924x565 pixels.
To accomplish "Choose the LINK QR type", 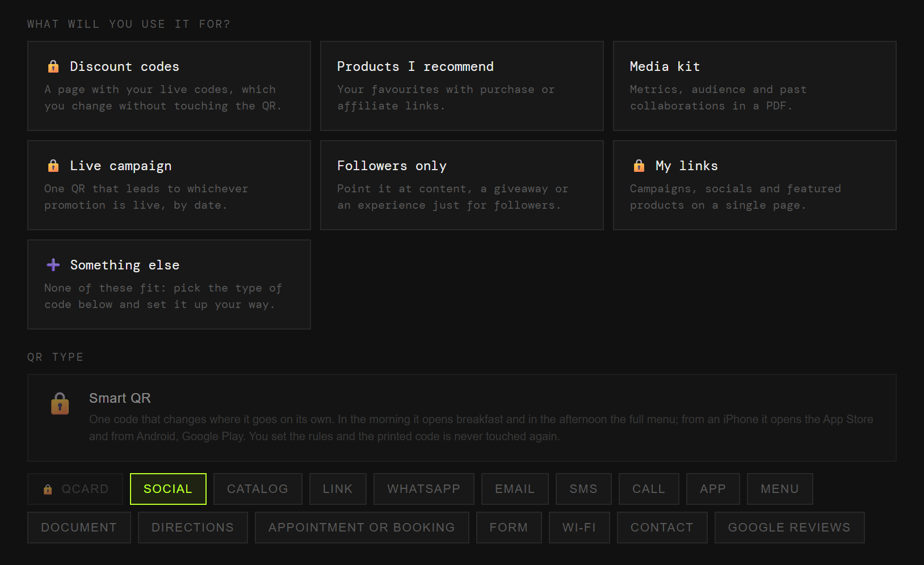I will coord(338,489).
